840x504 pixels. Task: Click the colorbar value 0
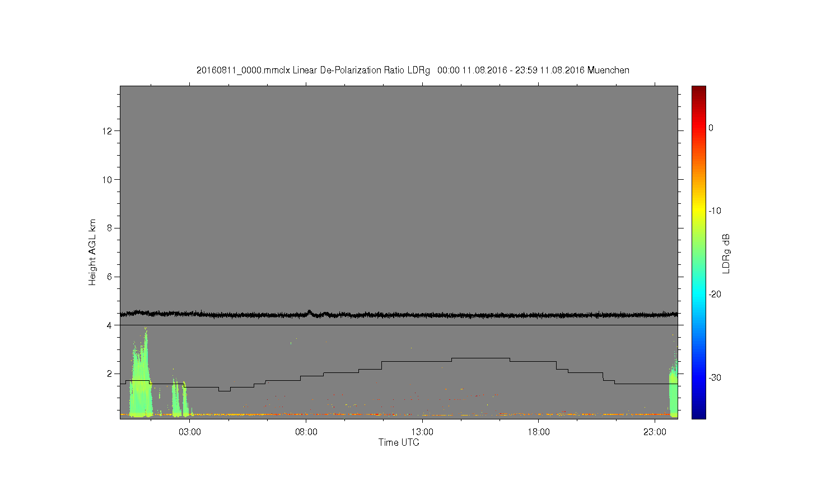(x=711, y=128)
